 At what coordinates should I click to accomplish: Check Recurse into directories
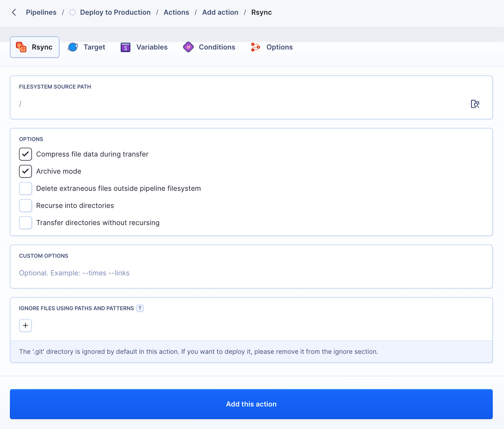(x=25, y=206)
